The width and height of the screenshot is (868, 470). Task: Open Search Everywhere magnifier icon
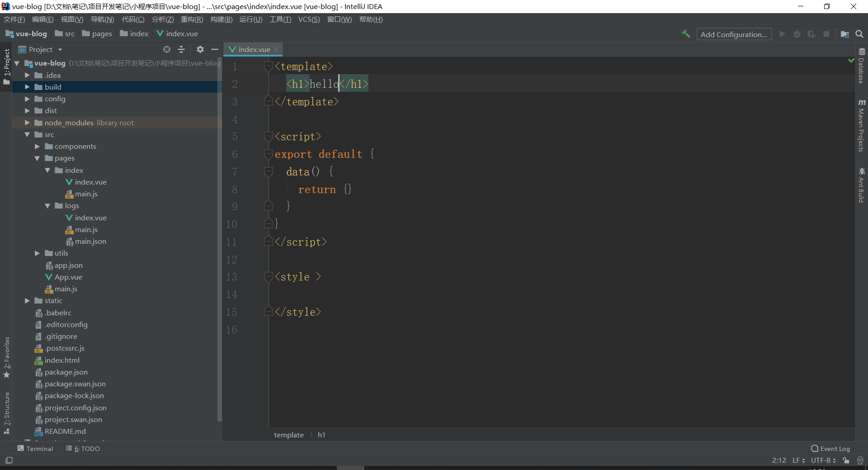pyautogui.click(x=859, y=34)
